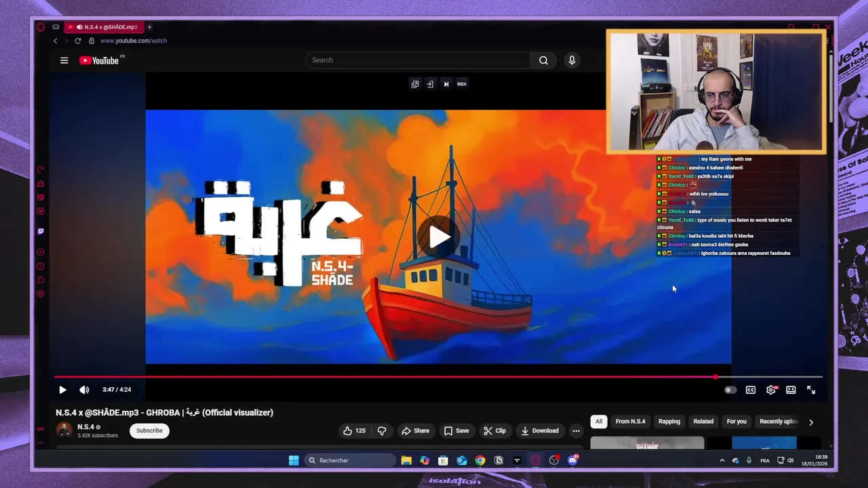Toggle the autoplay switch

click(730, 390)
